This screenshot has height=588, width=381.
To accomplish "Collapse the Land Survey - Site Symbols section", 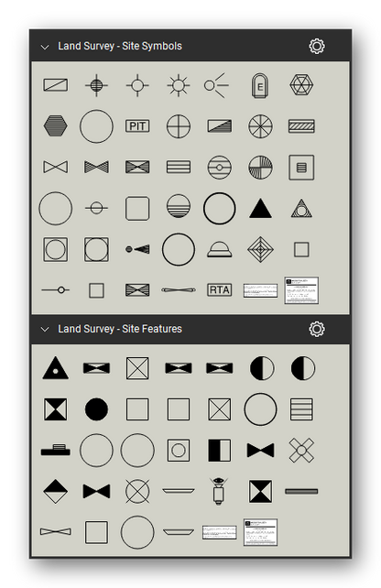I will (45, 47).
